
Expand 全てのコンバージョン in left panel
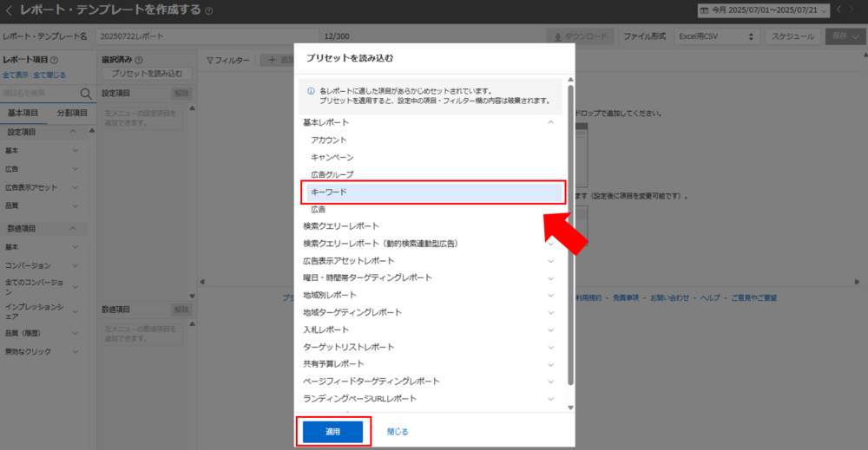click(x=76, y=287)
